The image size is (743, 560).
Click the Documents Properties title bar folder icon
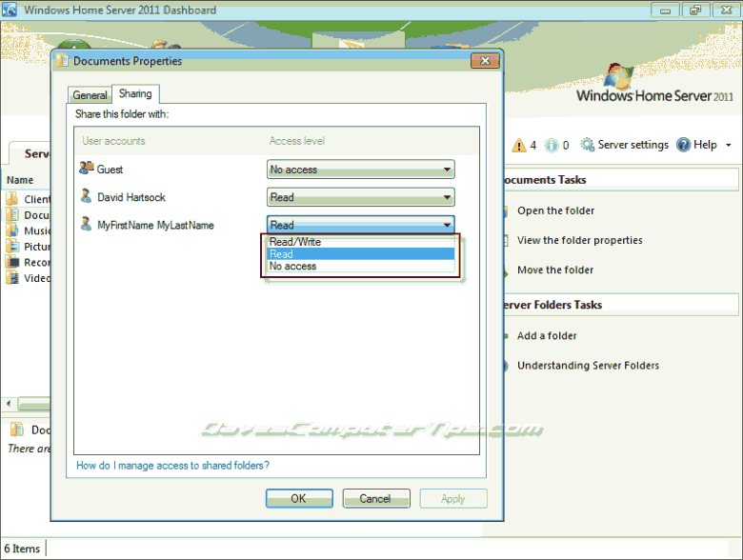[x=62, y=61]
